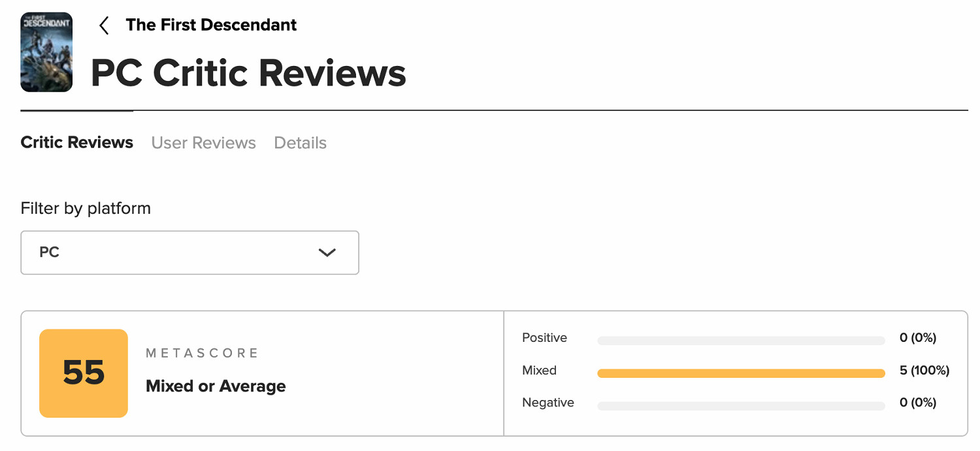Click the platform dropdown chevron arrow

click(327, 252)
